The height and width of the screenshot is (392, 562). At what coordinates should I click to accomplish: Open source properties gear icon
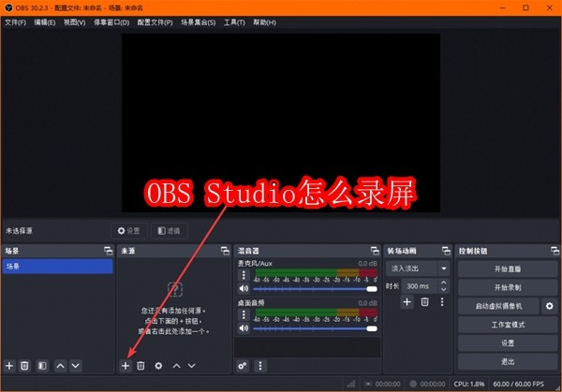[158, 366]
